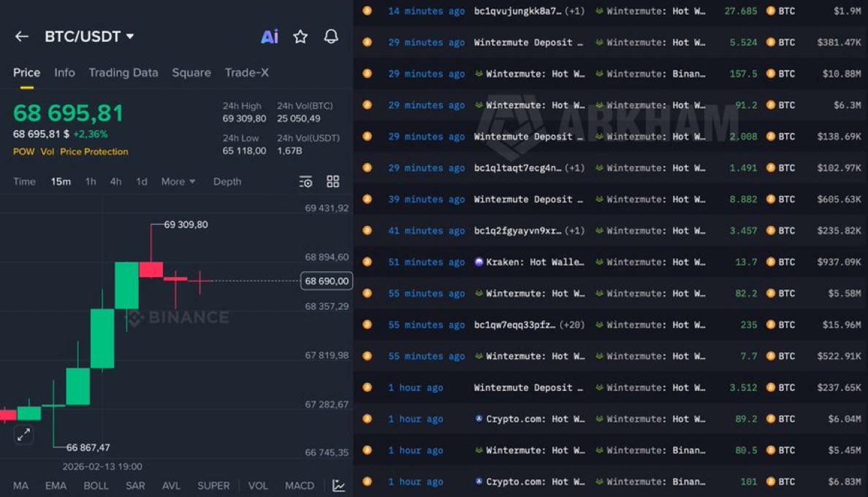
Task: Select the 4h timeframe
Action: click(115, 181)
